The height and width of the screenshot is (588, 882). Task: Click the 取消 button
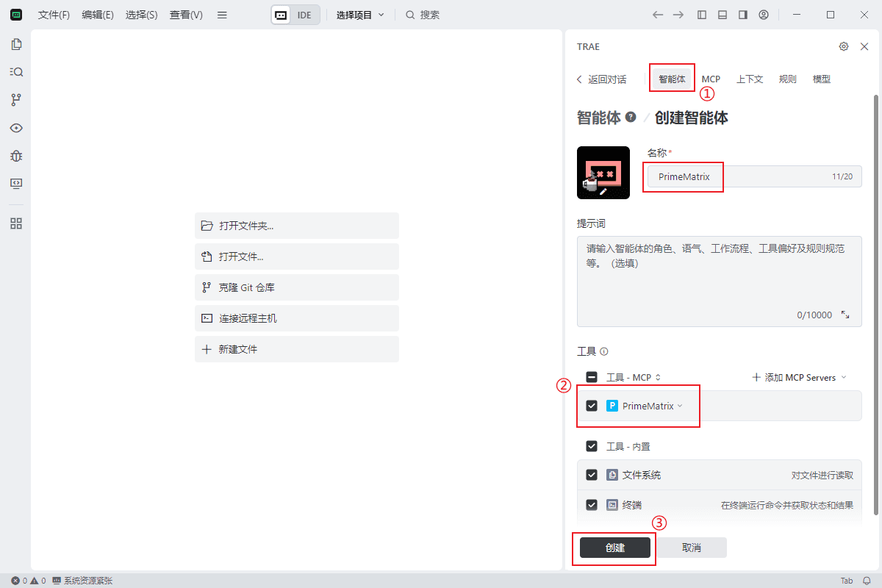(x=692, y=548)
